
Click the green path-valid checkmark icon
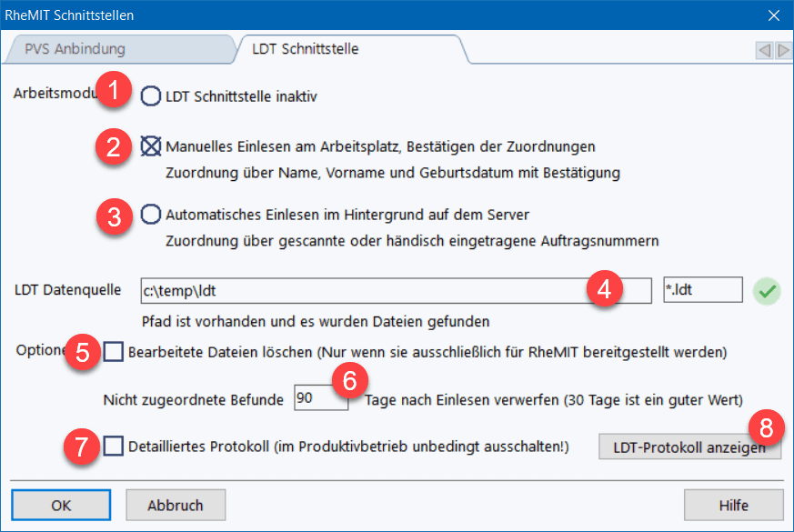point(769,292)
